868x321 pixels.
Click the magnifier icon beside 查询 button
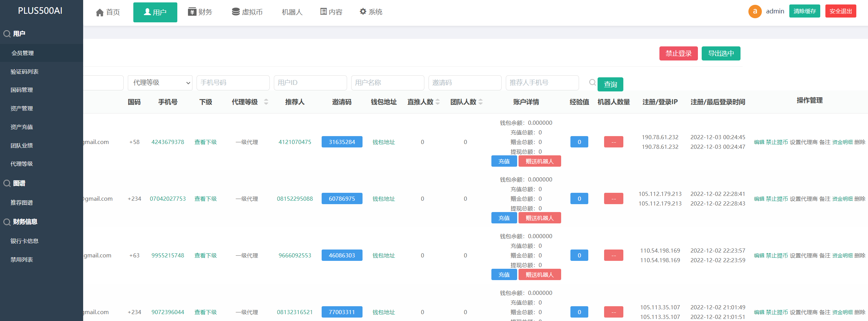click(x=592, y=82)
